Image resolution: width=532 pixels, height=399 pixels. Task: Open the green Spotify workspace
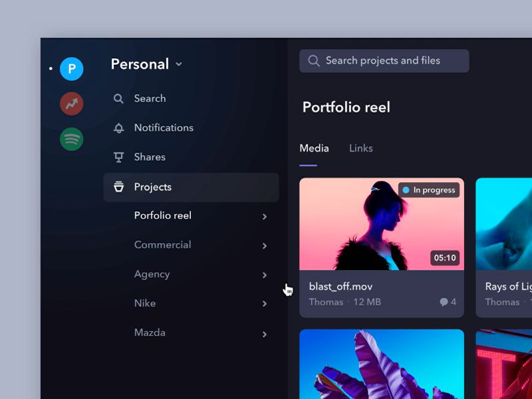tap(72, 139)
